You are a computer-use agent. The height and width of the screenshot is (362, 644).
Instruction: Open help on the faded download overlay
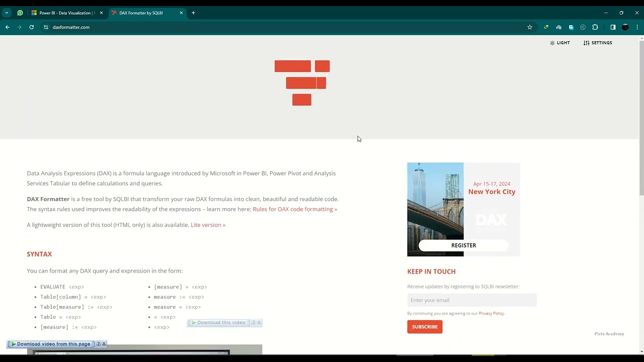coord(254,323)
